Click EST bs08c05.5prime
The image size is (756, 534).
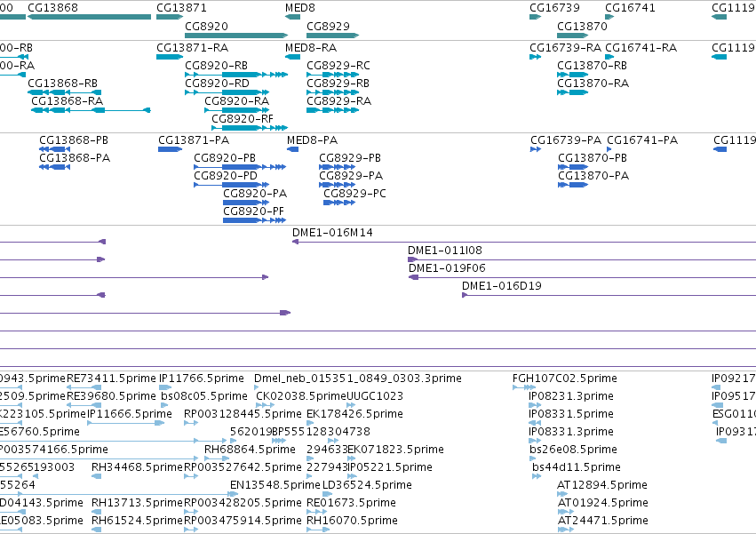tap(164, 405)
